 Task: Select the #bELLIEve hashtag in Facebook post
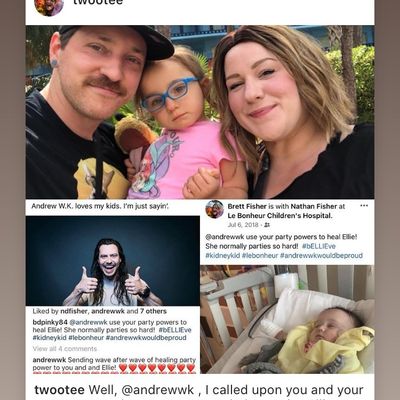tap(319, 246)
